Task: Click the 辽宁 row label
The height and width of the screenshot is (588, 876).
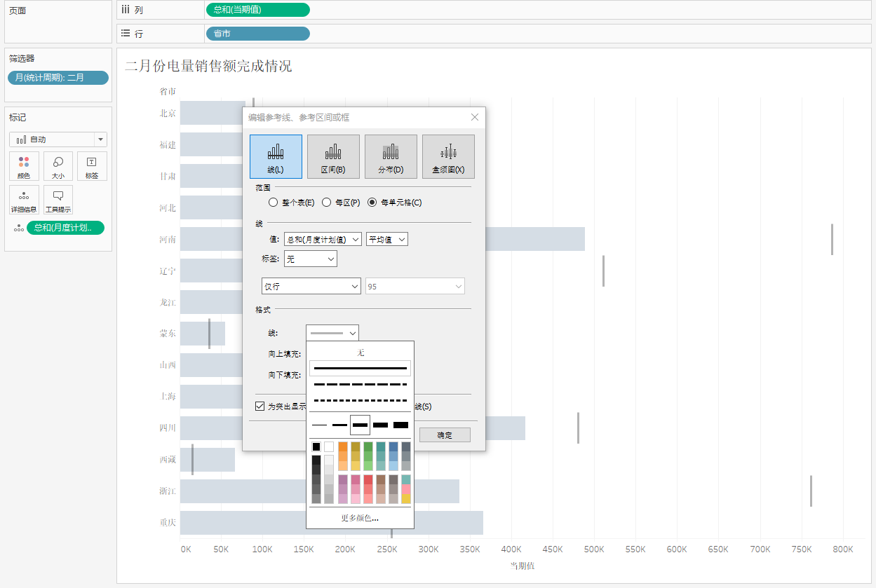Action: pos(168,271)
